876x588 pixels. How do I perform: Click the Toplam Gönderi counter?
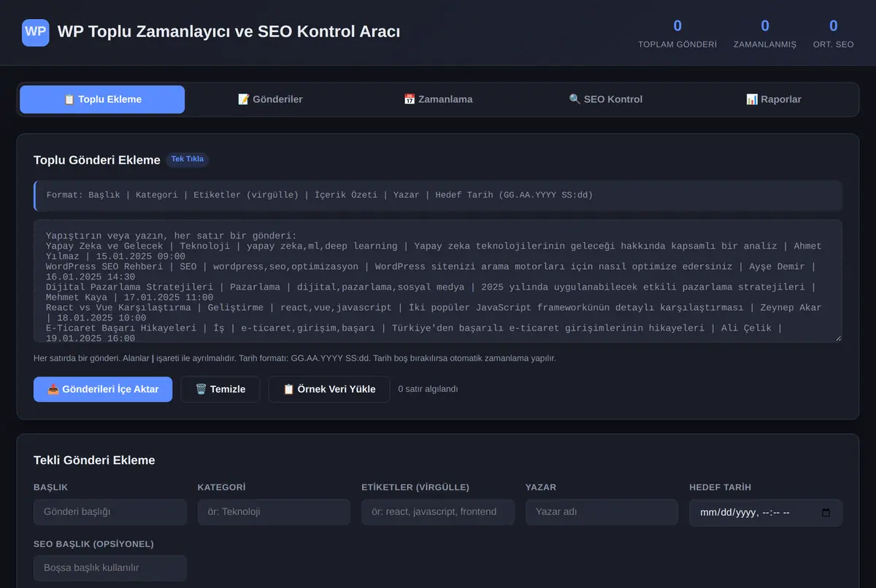[677, 34]
